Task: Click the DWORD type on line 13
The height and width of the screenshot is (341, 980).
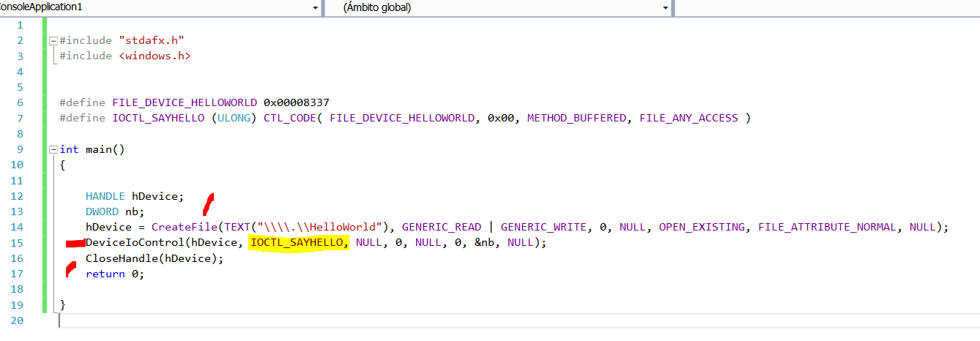Action: coord(102,211)
